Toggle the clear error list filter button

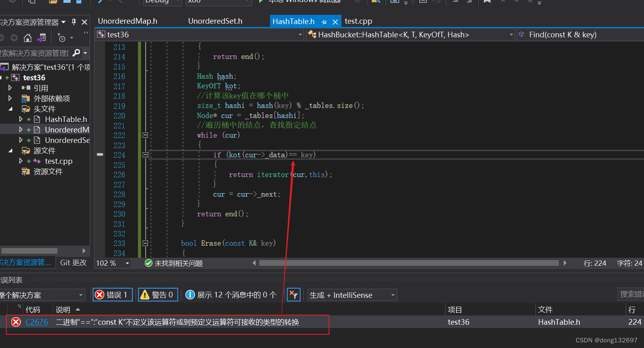tap(294, 295)
